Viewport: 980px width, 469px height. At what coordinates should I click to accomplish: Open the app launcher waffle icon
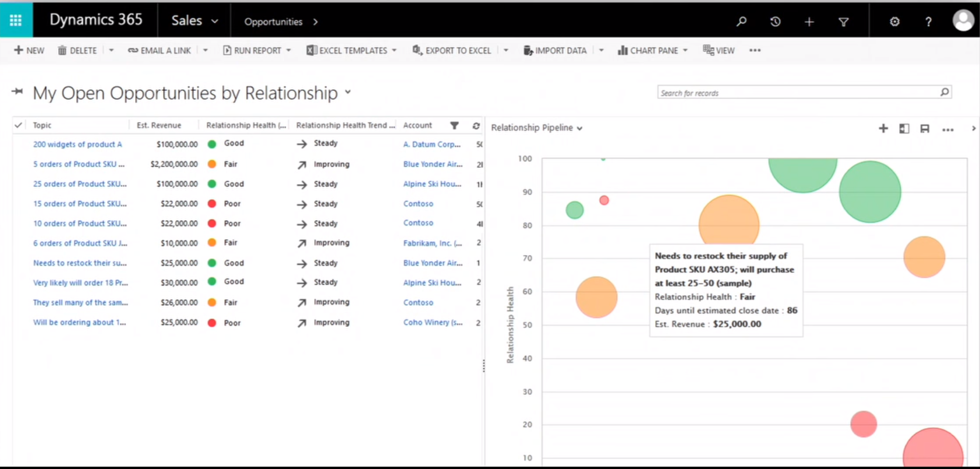click(16, 21)
